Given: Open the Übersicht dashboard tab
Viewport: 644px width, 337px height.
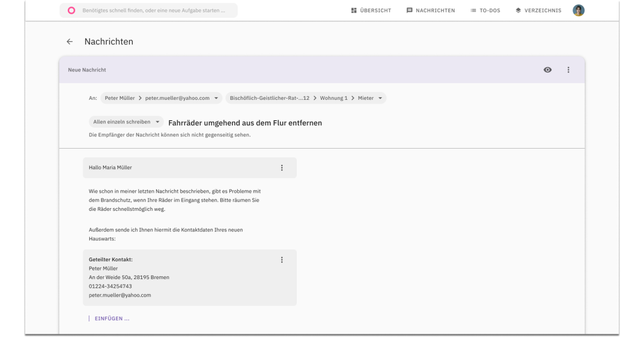Looking at the screenshot, I should tap(371, 10).
